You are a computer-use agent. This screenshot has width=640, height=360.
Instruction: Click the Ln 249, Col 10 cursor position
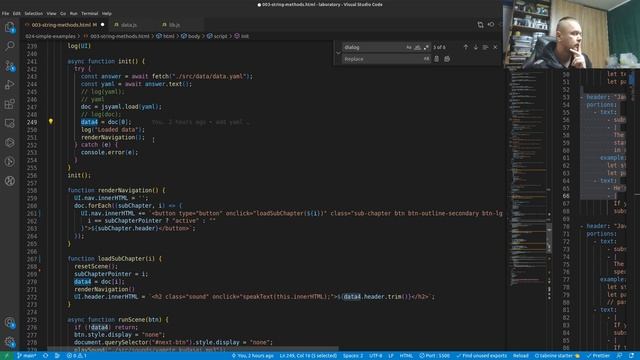[x=308, y=356]
